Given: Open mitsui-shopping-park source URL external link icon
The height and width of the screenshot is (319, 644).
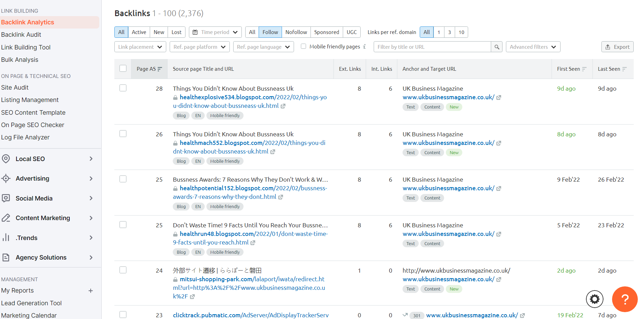Looking at the screenshot, I should point(192,297).
